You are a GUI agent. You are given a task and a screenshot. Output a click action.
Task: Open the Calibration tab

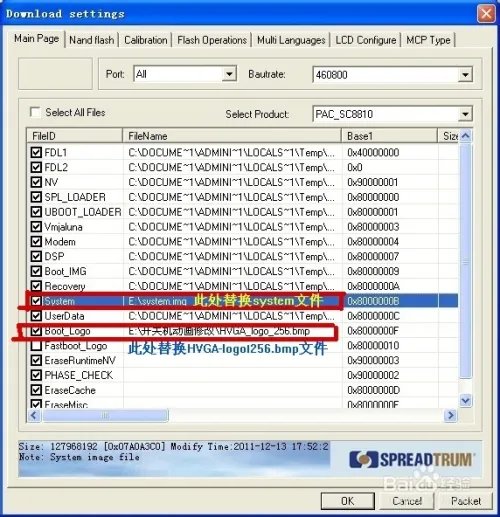point(146,40)
